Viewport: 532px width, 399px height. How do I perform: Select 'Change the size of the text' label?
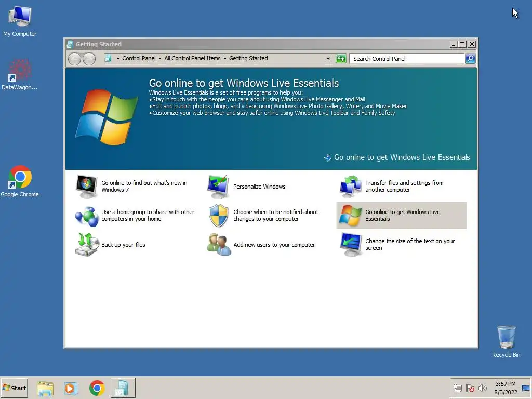(409, 245)
